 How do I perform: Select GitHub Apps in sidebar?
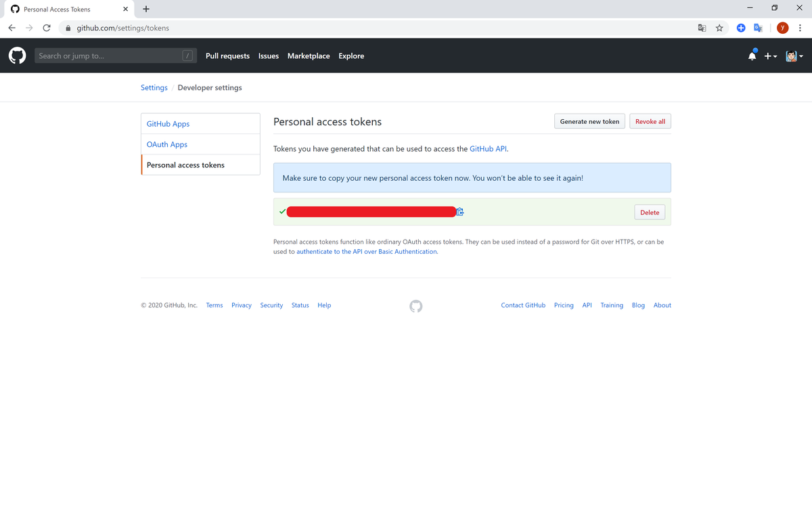(x=200, y=124)
